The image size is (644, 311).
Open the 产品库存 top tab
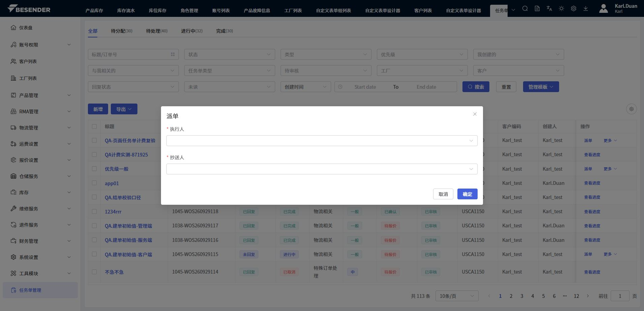[94, 10]
